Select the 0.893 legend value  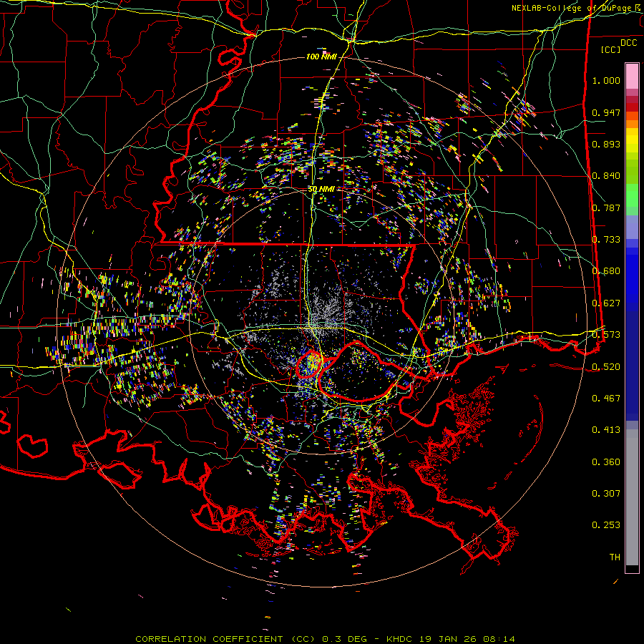click(x=606, y=144)
